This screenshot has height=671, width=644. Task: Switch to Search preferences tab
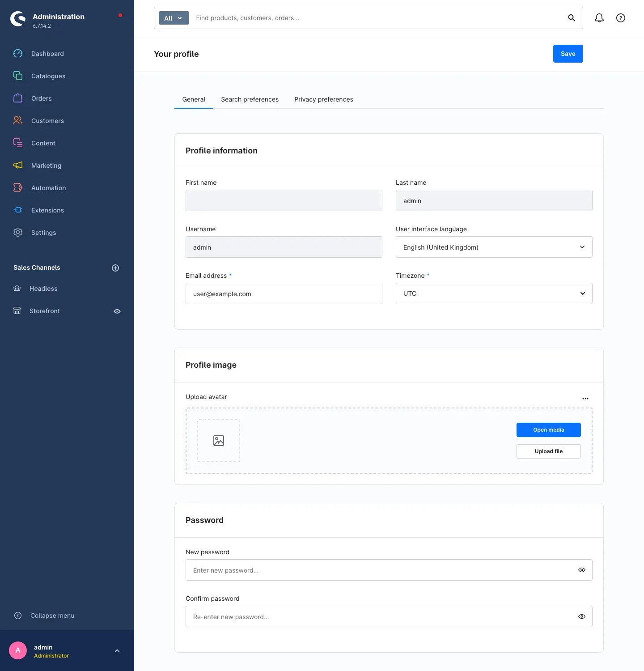[250, 99]
